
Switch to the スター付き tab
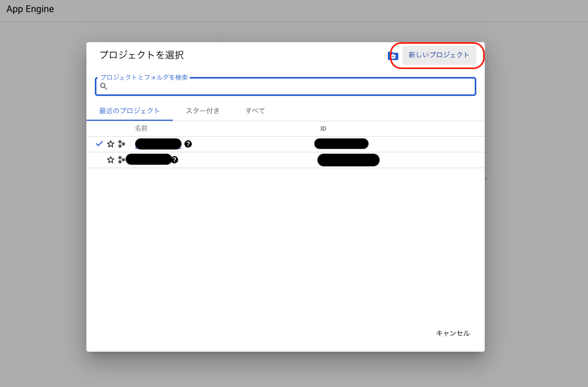point(203,111)
